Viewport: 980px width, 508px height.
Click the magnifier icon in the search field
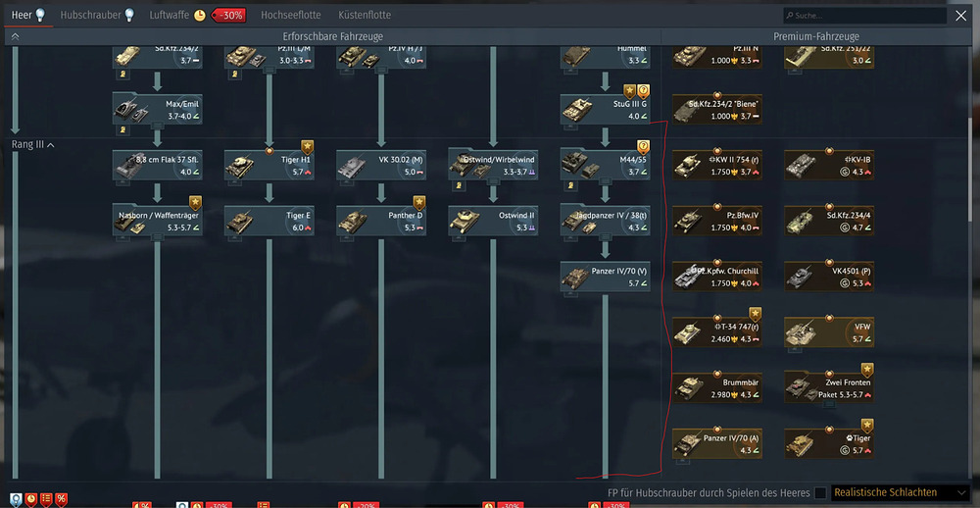coord(790,16)
